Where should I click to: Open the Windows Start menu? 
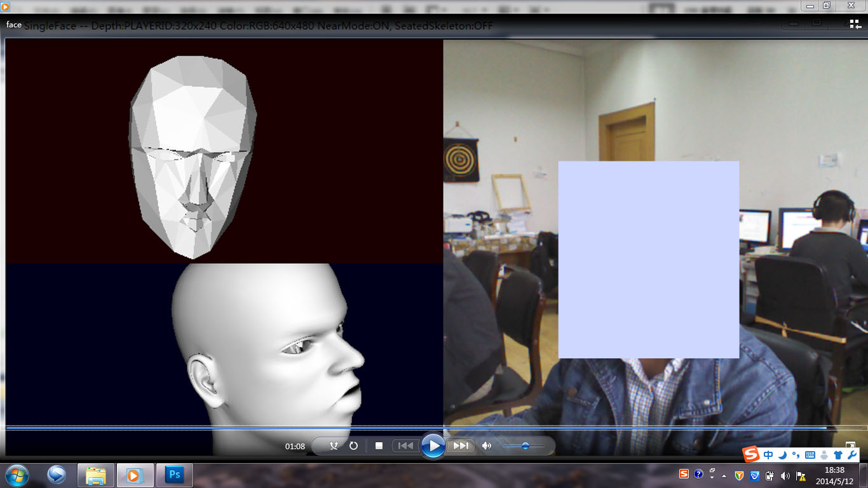click(x=17, y=475)
